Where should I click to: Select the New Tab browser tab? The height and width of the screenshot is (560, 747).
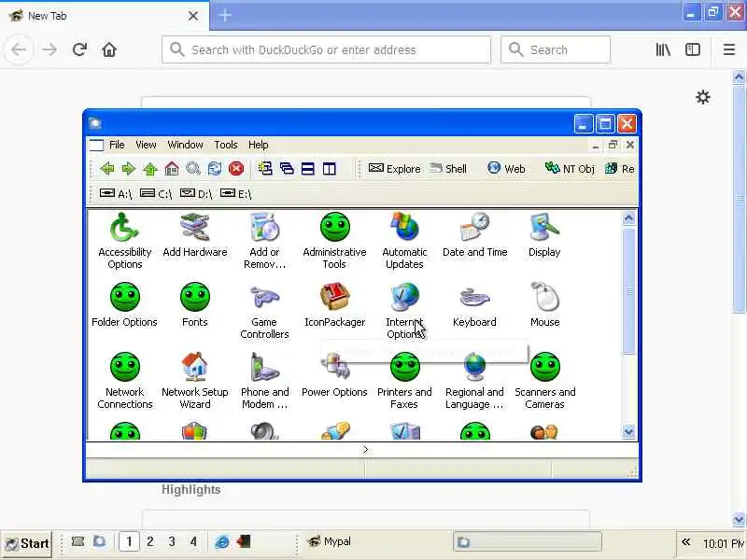pos(105,16)
